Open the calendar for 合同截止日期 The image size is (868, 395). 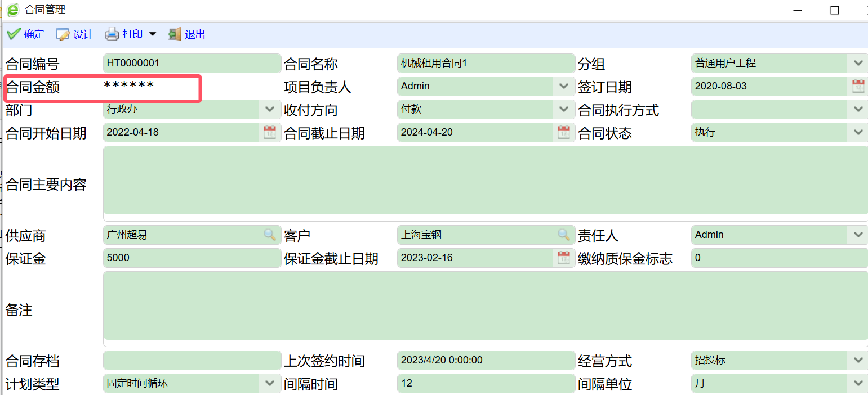564,132
